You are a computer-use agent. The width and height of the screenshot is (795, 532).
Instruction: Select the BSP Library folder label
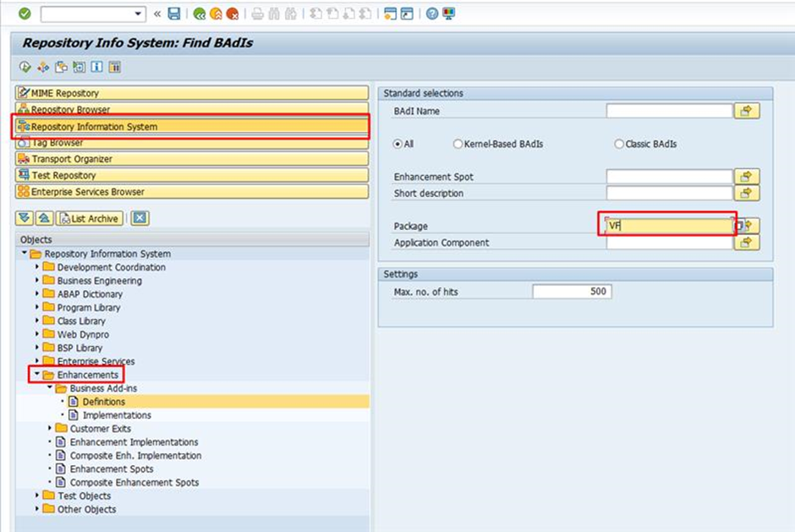click(x=79, y=348)
